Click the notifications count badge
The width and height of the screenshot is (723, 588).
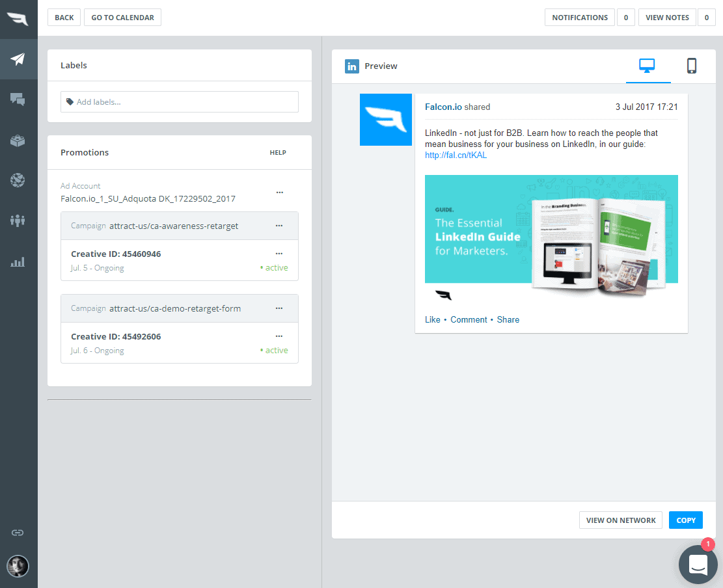pos(625,18)
